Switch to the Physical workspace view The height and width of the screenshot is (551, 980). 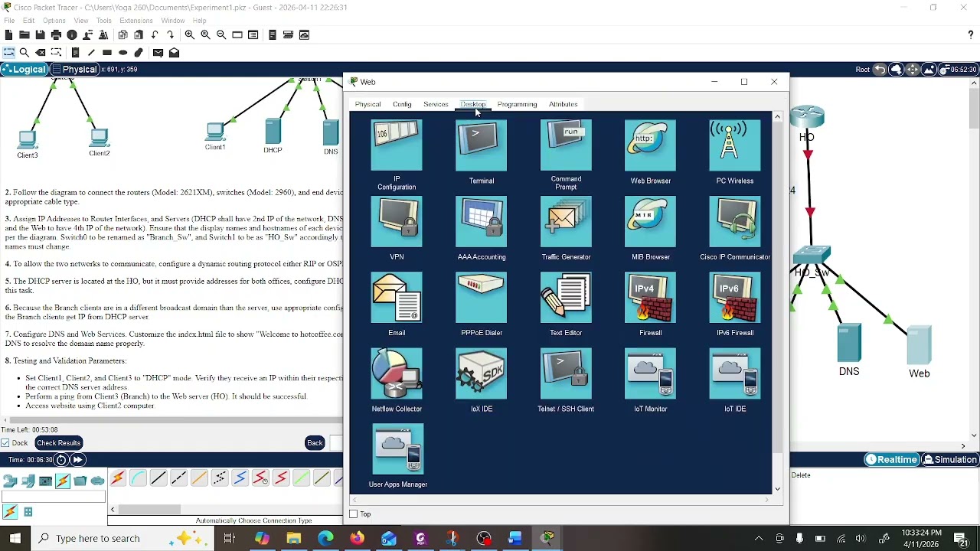(74, 70)
